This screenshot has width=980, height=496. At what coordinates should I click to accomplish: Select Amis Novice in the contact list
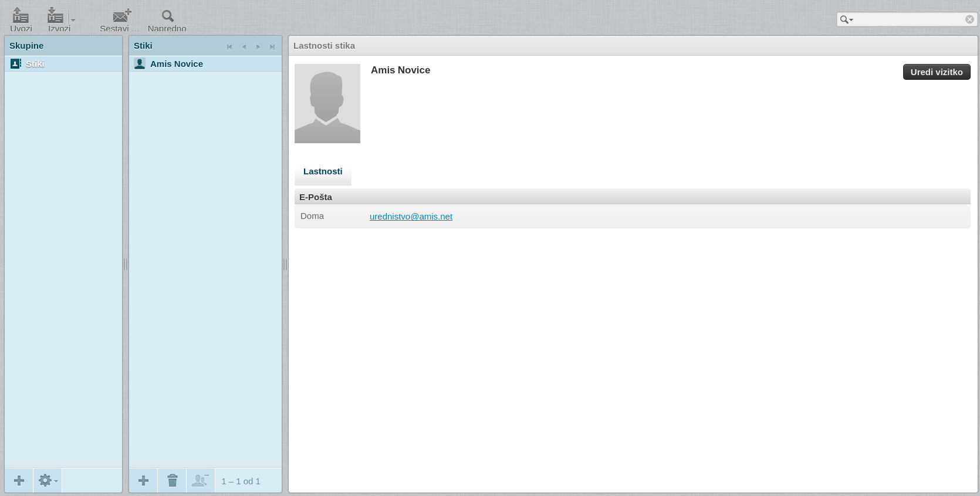coord(205,63)
